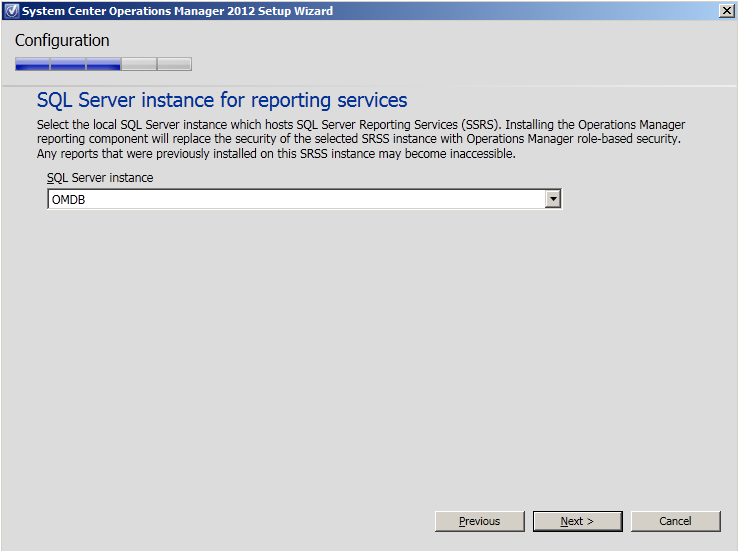Click the 'SQL Server instance' label
This screenshot has height=551, width=738.
tap(100, 178)
